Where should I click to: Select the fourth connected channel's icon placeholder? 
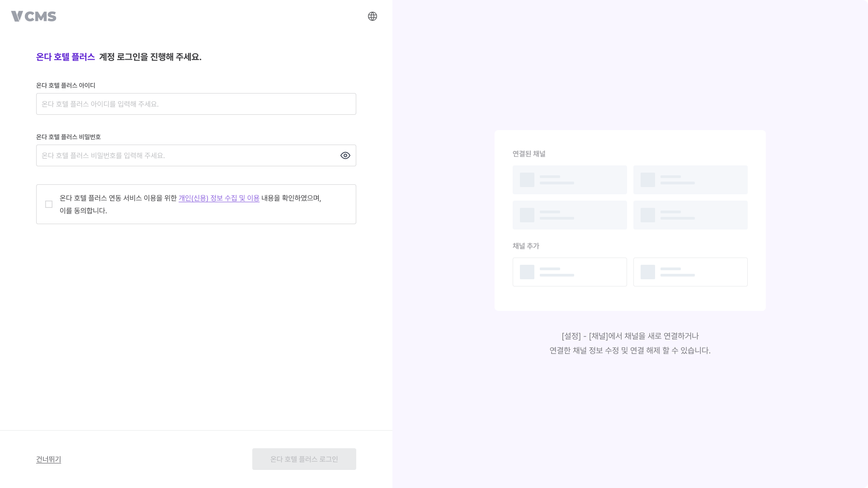pyautogui.click(x=647, y=215)
